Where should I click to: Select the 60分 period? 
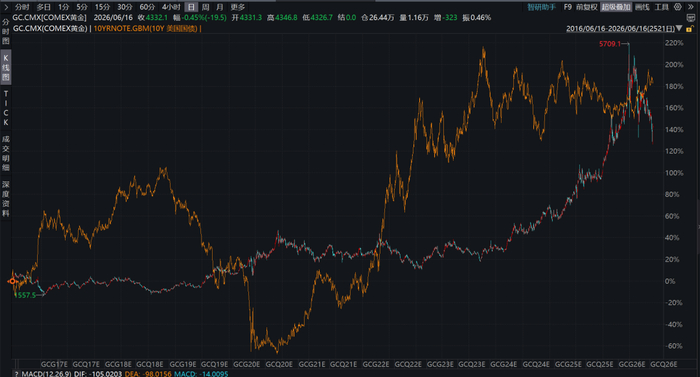(147, 7)
